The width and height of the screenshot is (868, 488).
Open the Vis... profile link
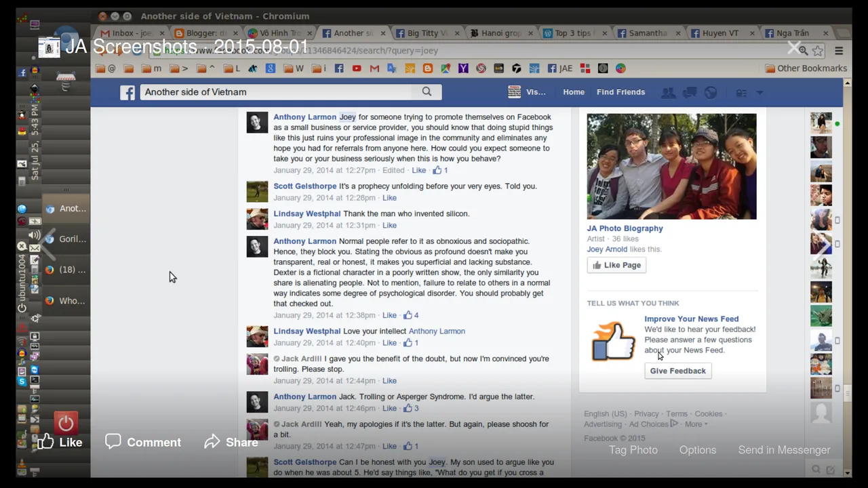(527, 92)
